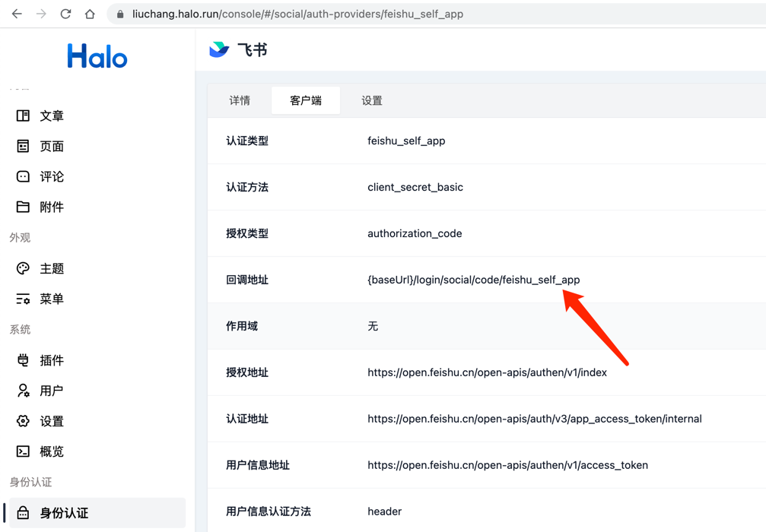The height and width of the screenshot is (532, 766).
Task: Select the 客户端 tab
Action: (x=306, y=100)
